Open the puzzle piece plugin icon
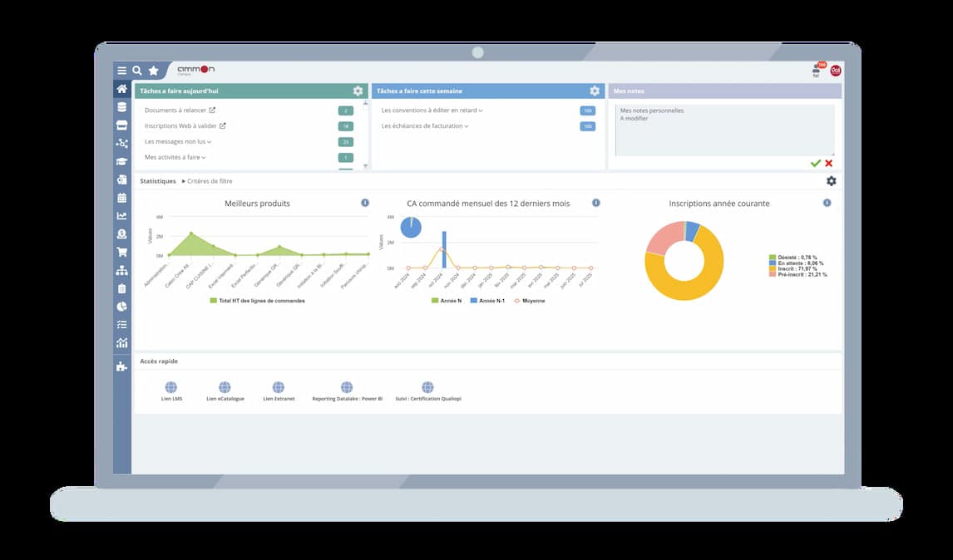Screen dimensions: 953x560 click(x=122, y=366)
